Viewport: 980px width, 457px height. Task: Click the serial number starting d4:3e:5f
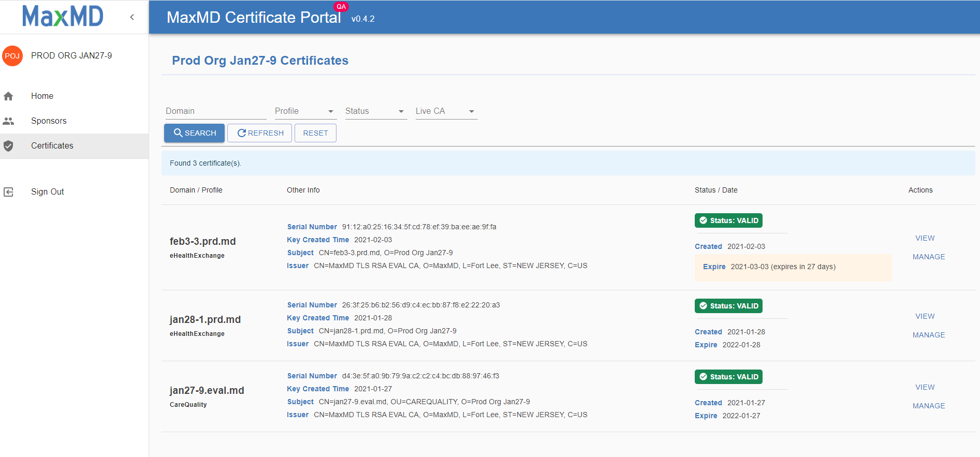click(x=420, y=376)
